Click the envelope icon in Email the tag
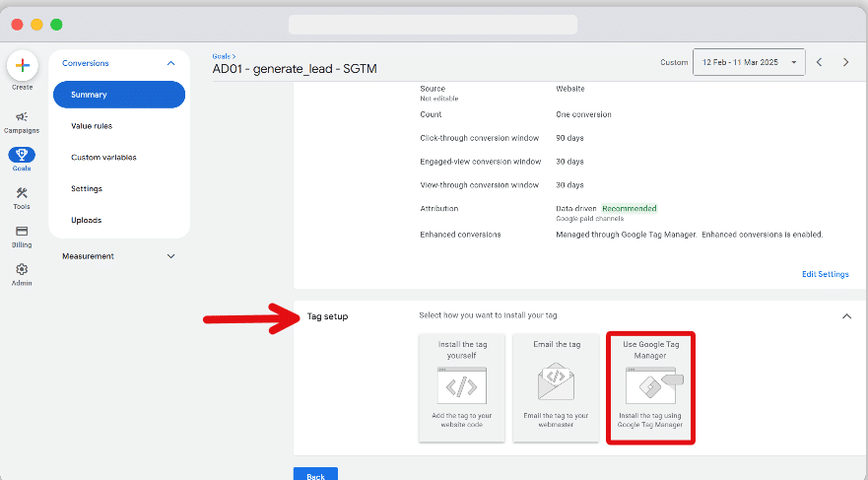The height and width of the screenshot is (480, 868). (x=556, y=381)
